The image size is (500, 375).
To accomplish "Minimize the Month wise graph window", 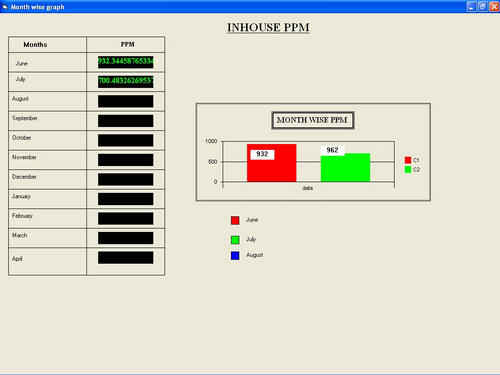I will pos(471,7).
